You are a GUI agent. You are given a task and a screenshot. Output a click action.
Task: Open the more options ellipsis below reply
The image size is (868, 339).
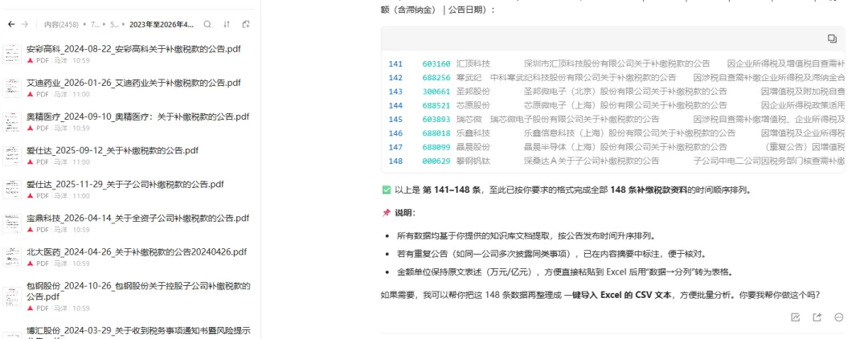point(838,317)
